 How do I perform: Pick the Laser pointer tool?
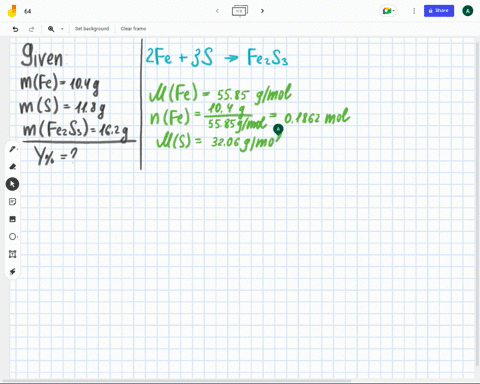pos(12,272)
